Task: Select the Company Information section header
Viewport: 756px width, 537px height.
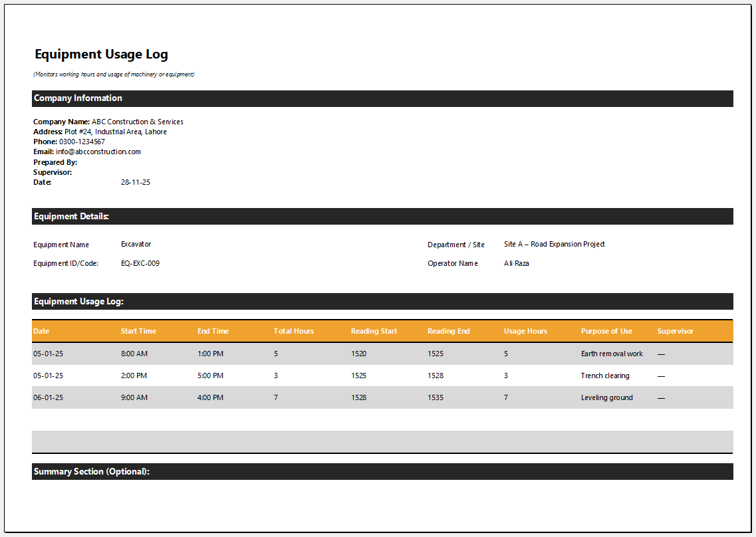Action: click(78, 98)
